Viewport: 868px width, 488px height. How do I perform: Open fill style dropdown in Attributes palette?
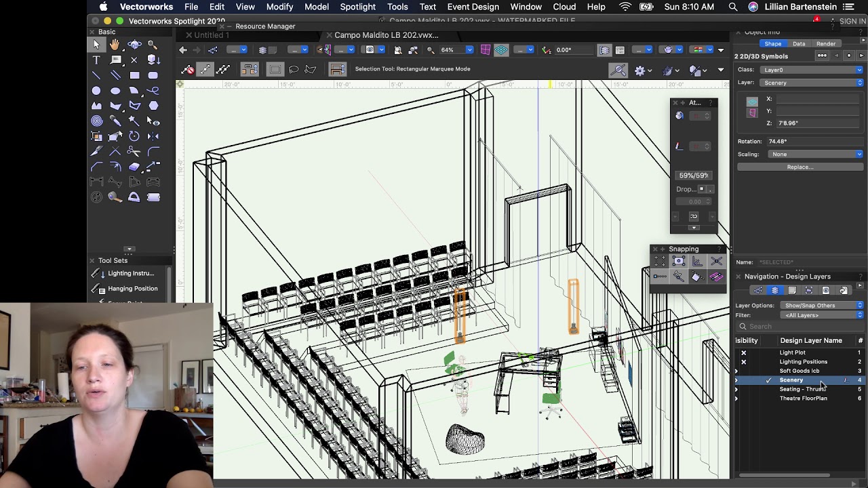click(701, 116)
